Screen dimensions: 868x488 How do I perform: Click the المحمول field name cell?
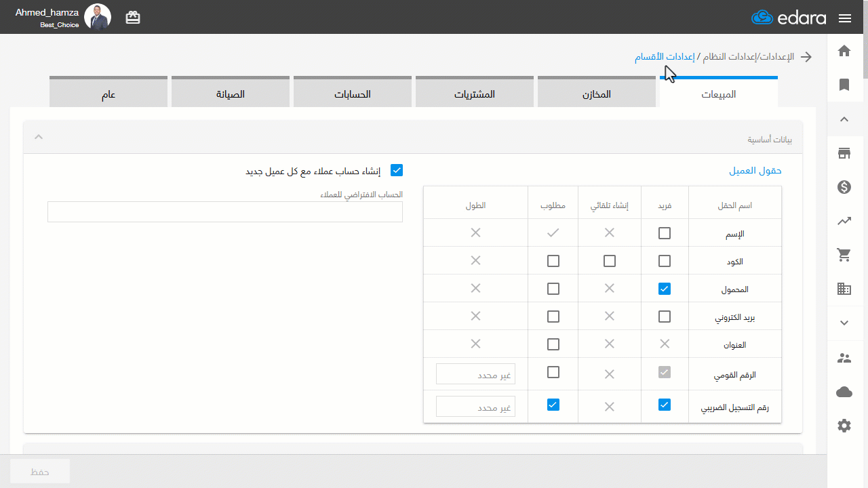click(x=735, y=289)
